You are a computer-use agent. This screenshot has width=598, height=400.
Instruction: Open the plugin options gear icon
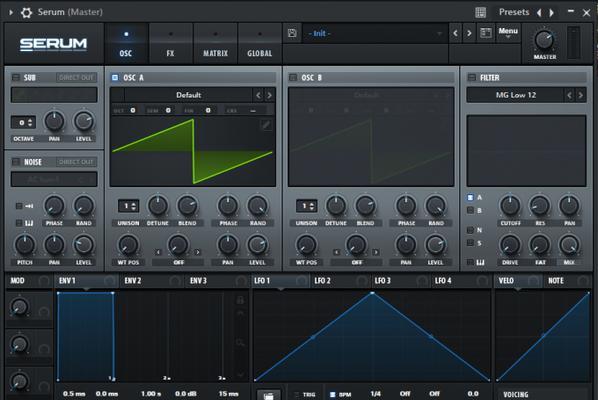(26, 13)
